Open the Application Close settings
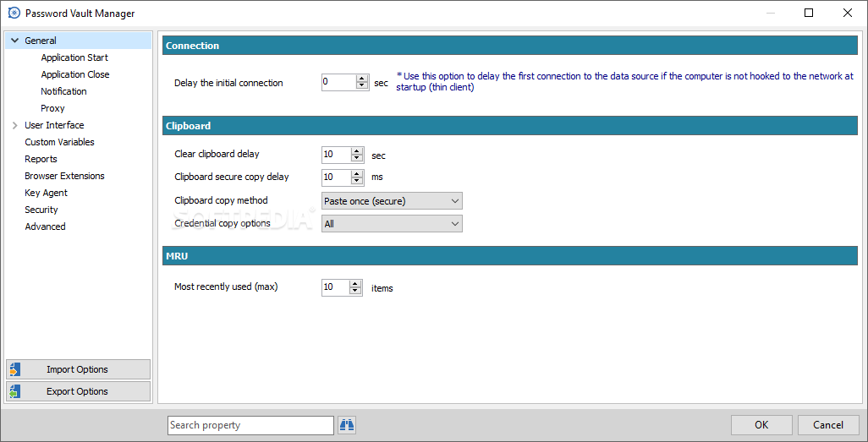Image resolution: width=868 pixels, height=442 pixels. tap(75, 74)
